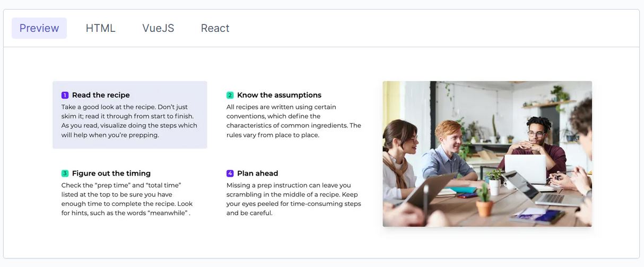Show the VueJS code tab
The height and width of the screenshot is (267, 644).
point(158,28)
